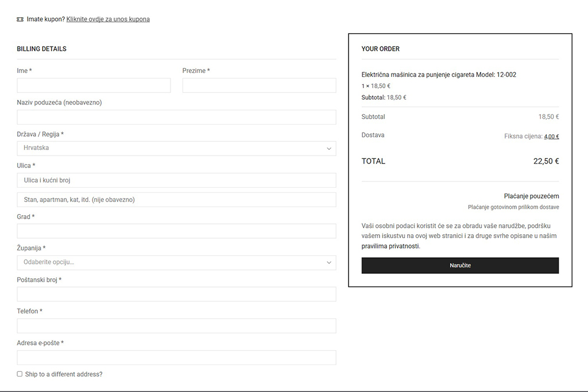This screenshot has height=392, width=588.
Task: Expand the Hrvatska country chevron arrow
Action: (x=329, y=149)
